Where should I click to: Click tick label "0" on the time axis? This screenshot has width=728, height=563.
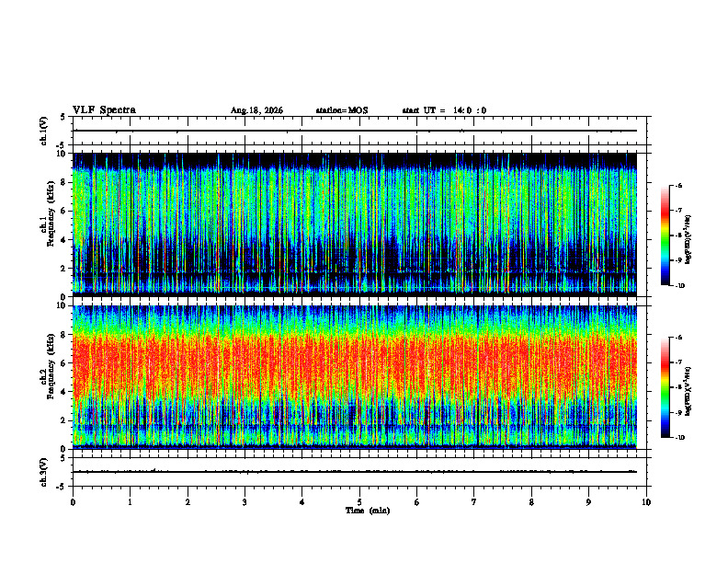(73, 502)
